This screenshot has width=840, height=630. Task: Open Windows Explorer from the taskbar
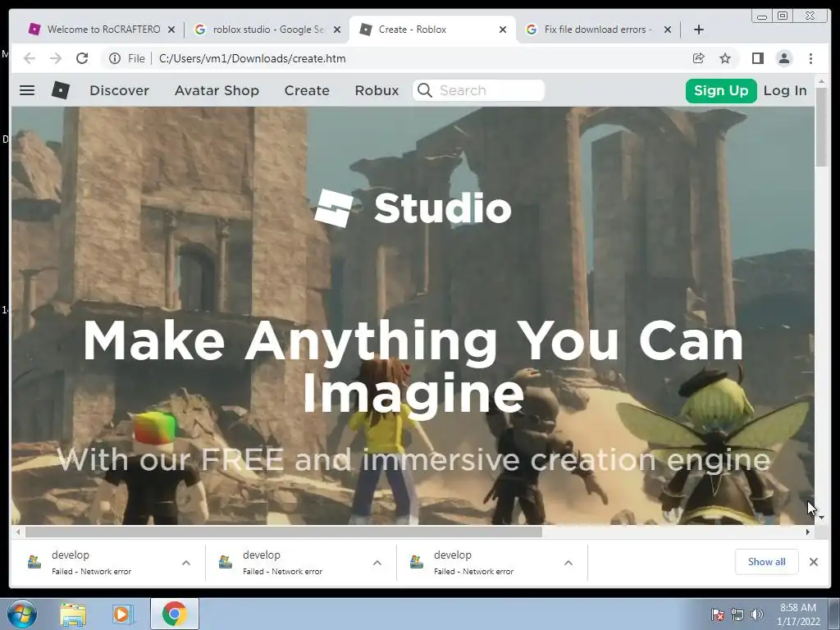[x=73, y=614]
